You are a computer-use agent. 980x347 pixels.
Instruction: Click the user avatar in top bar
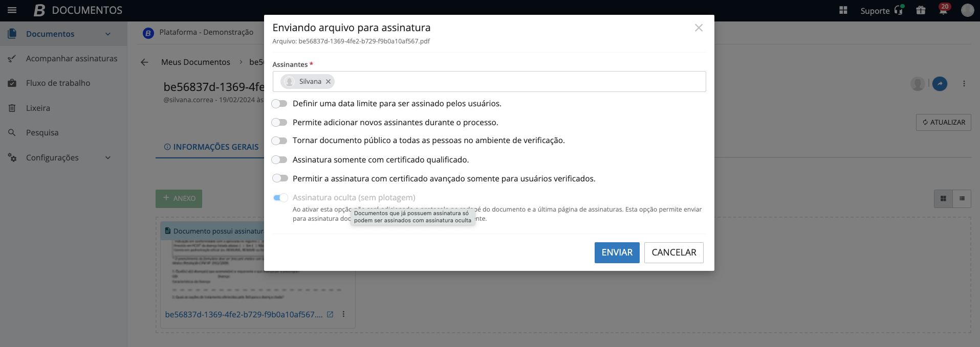967,10
